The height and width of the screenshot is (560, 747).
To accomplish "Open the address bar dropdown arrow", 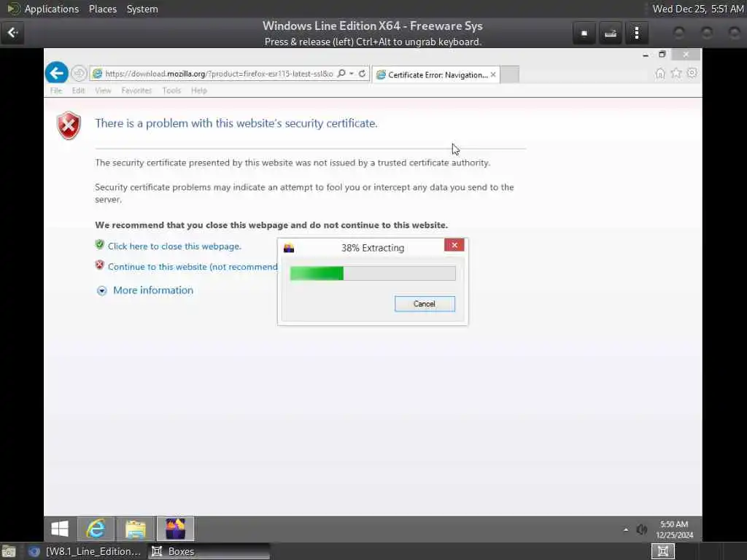I will click(352, 74).
